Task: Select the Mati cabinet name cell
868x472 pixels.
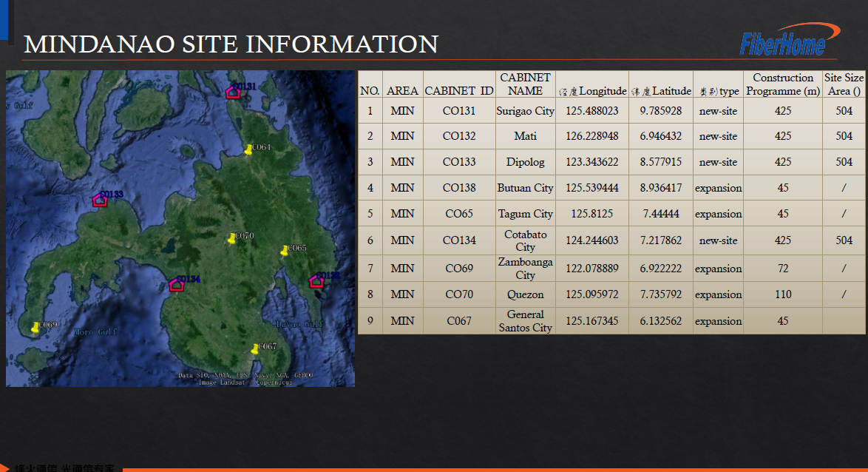Action: click(x=526, y=135)
